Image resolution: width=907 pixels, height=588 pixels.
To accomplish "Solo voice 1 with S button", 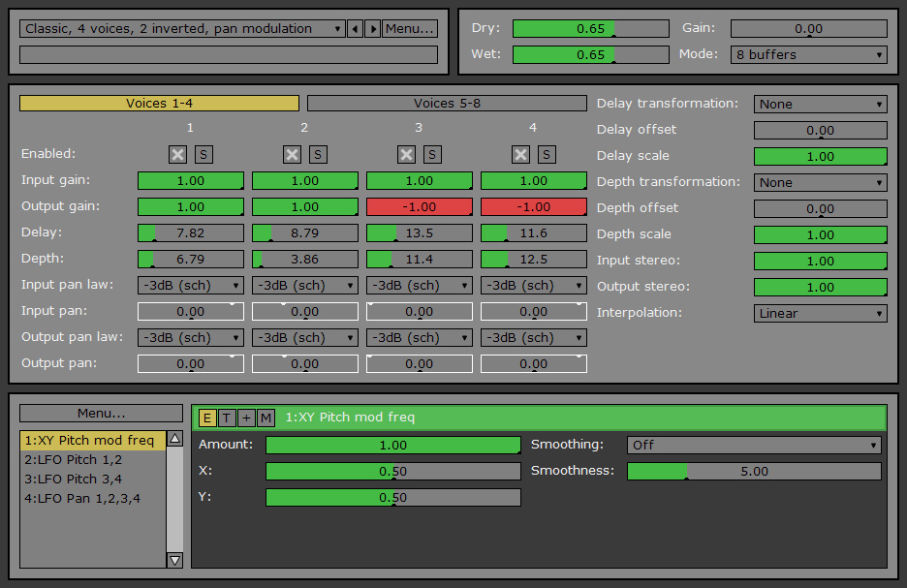I will pyautogui.click(x=203, y=154).
